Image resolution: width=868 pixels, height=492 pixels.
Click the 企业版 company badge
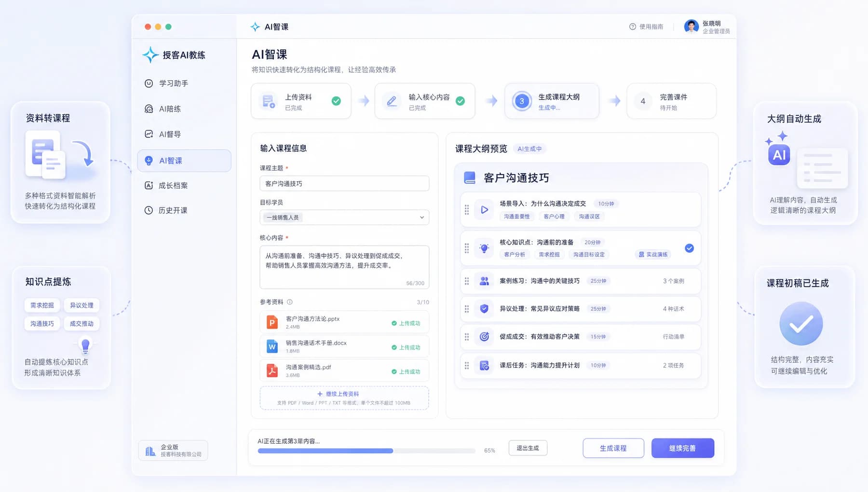pos(173,451)
